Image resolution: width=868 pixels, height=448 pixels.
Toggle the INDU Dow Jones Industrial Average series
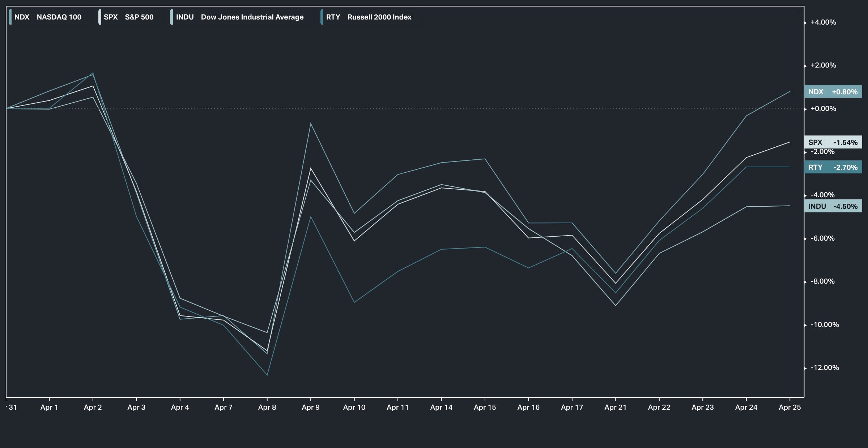[242, 17]
